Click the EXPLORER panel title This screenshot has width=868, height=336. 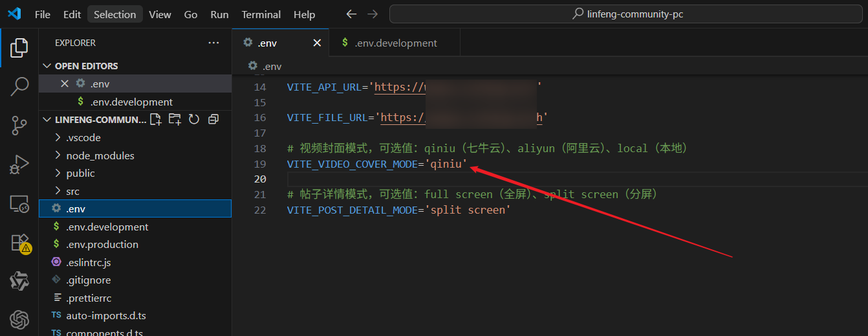click(x=75, y=43)
